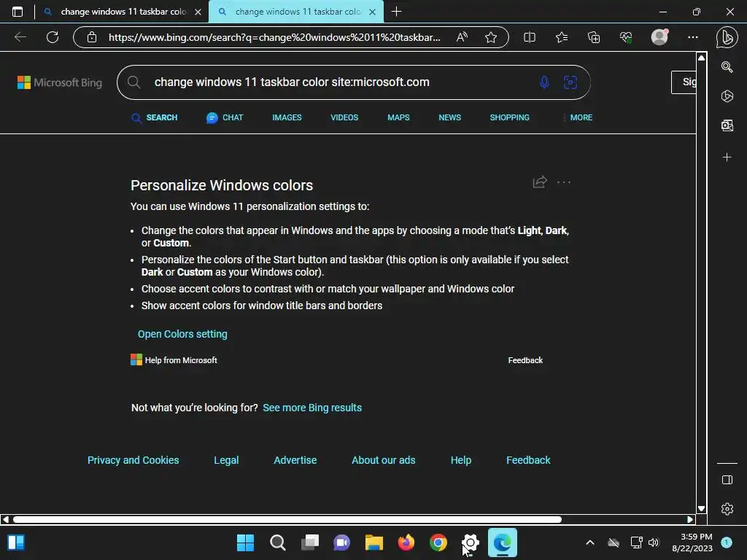Launch Google Chrome from the taskbar

438,542
